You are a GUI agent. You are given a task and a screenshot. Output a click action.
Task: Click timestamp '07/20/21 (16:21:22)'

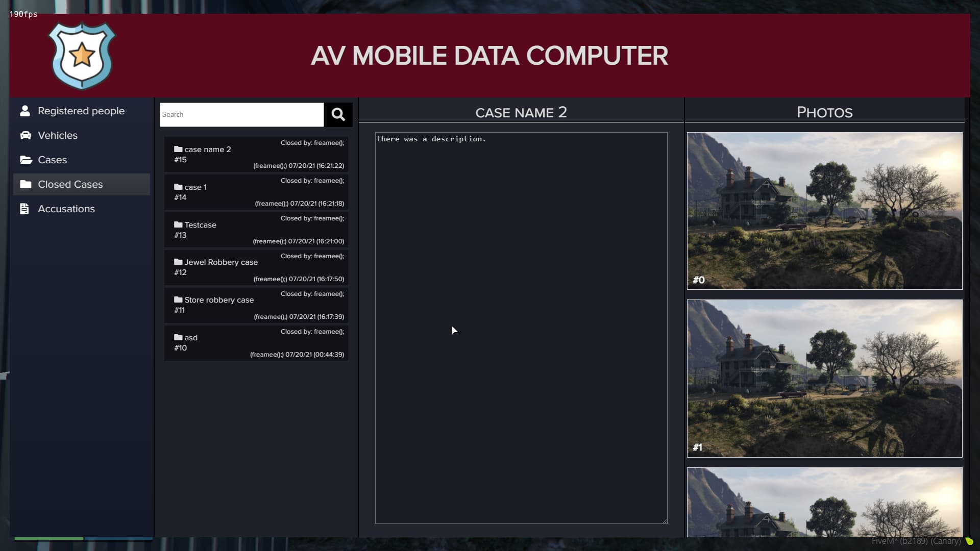point(316,166)
